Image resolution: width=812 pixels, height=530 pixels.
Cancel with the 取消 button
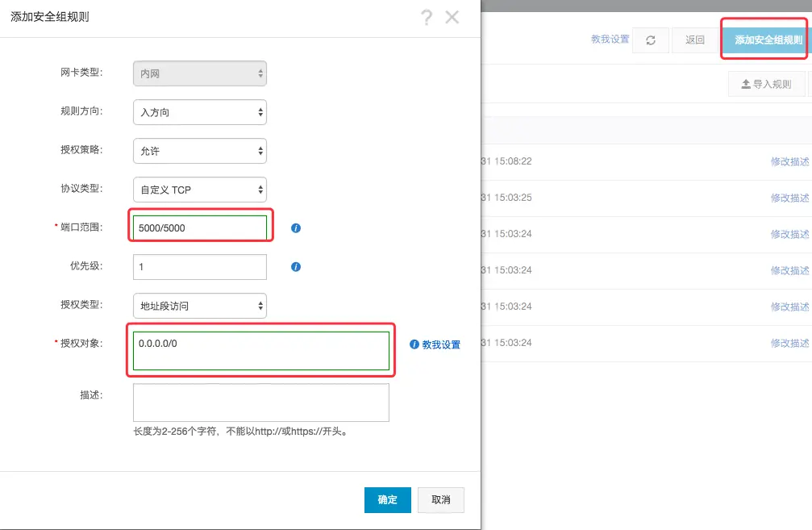pos(441,500)
